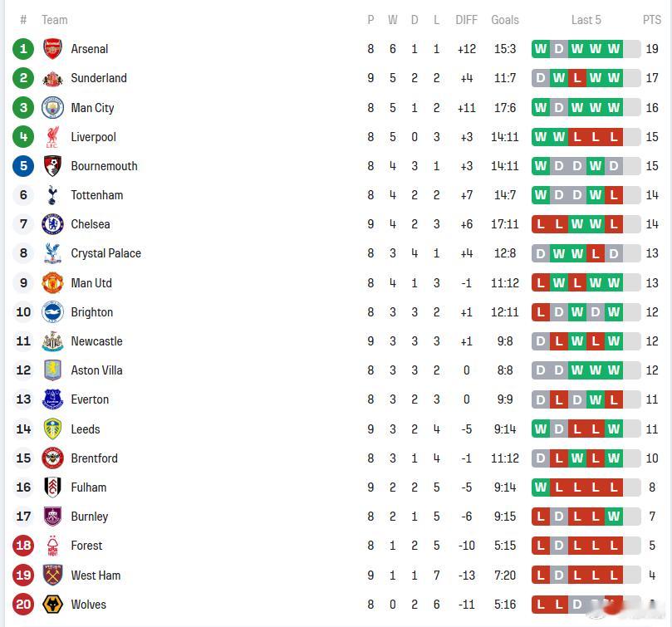Sort table by PTS column header
672x627 pixels.
tap(651, 20)
